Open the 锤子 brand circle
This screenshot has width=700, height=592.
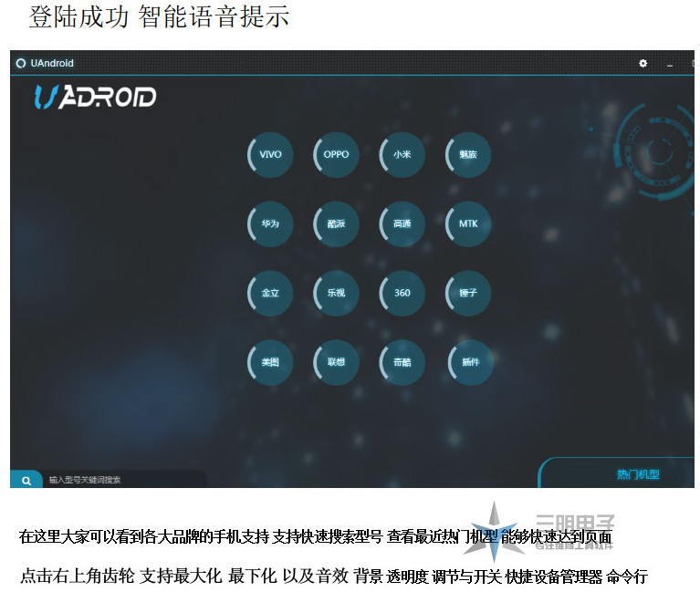468,293
